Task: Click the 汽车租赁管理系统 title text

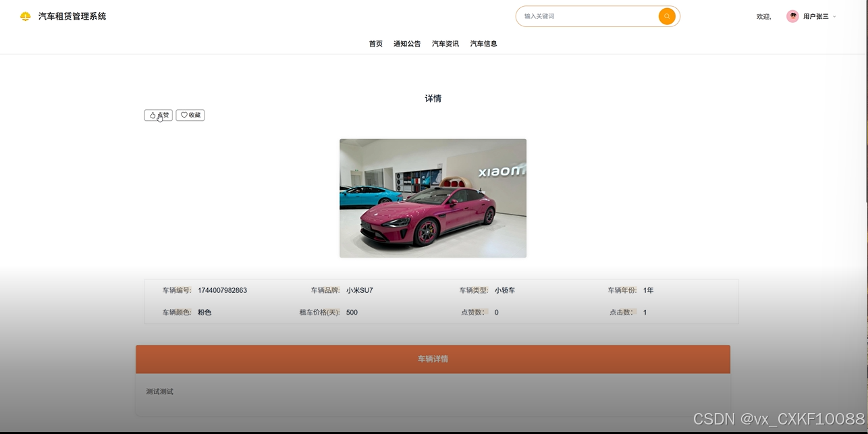Action: tap(72, 16)
